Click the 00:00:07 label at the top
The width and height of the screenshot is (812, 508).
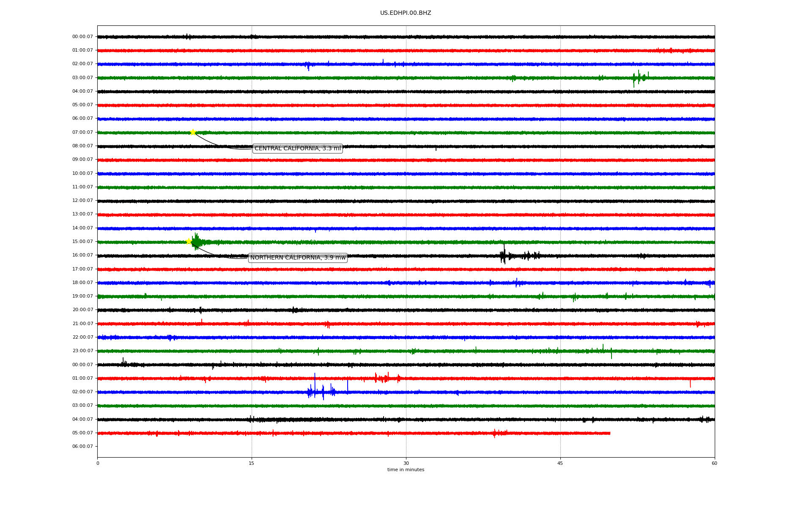click(x=82, y=37)
